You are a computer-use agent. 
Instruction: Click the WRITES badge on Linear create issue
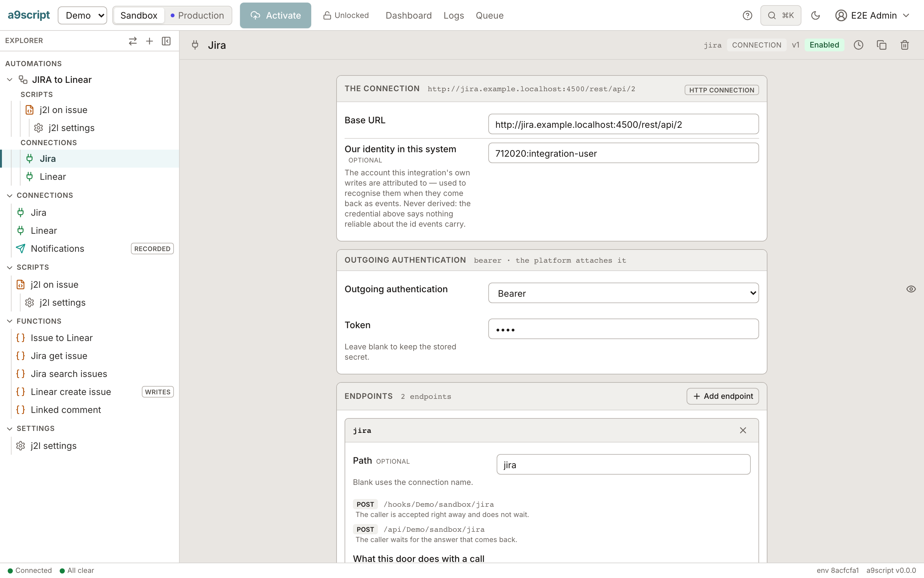tap(158, 392)
